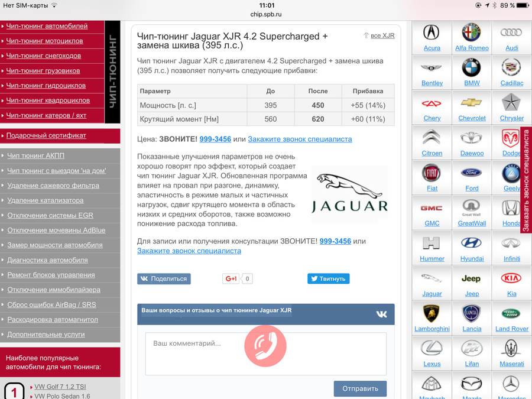532x399 pixels.
Task: Go to Чип-тюнинг грузовиков
Action: (x=43, y=71)
